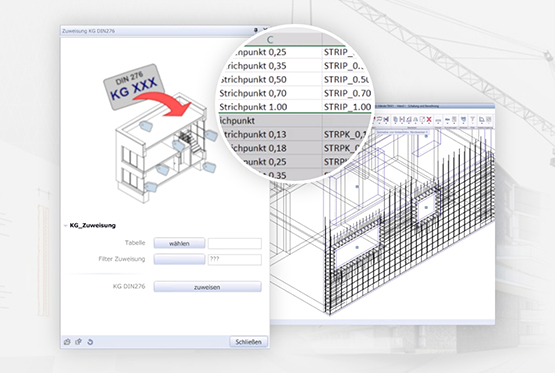Click the Tabelle text field
555x373 pixels.
235,243
